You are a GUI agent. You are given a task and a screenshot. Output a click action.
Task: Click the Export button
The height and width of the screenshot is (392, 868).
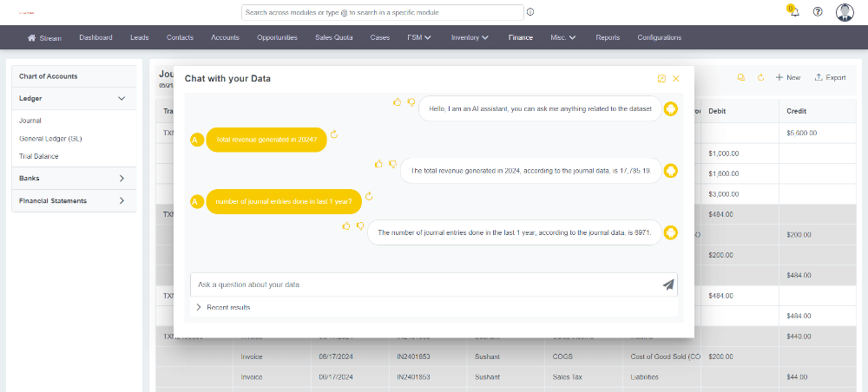[830, 77]
